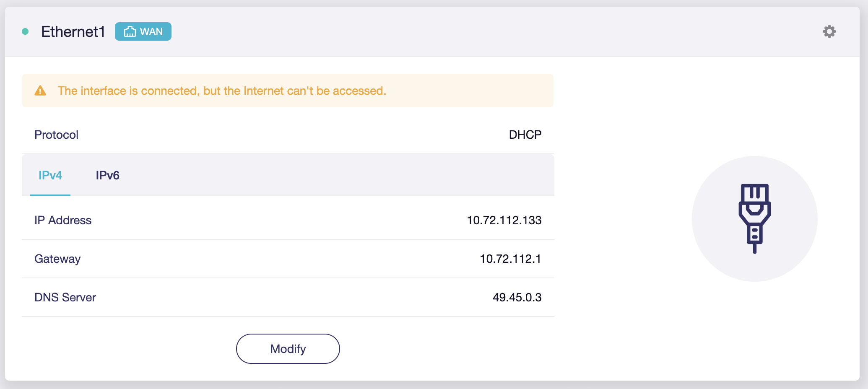Open Ethernet1 settings gear icon
Screen dimensions: 868x389
point(829,31)
